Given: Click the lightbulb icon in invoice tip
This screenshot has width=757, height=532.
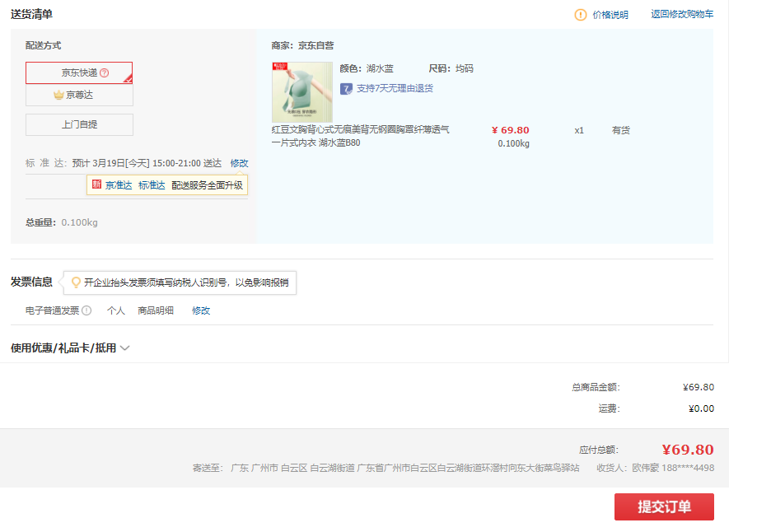Looking at the screenshot, I should point(76,282).
